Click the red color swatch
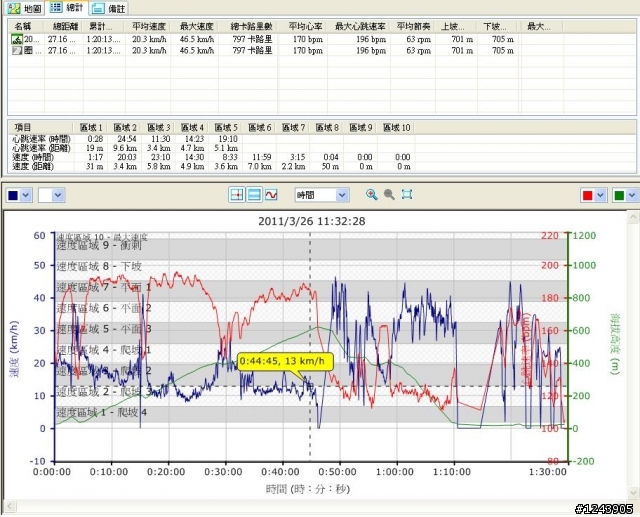This screenshot has height=517, width=640. pos(587,195)
